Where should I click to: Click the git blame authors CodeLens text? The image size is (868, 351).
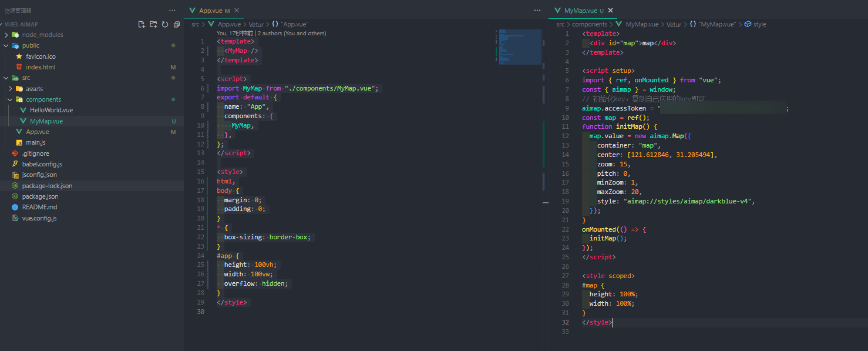[x=271, y=34]
